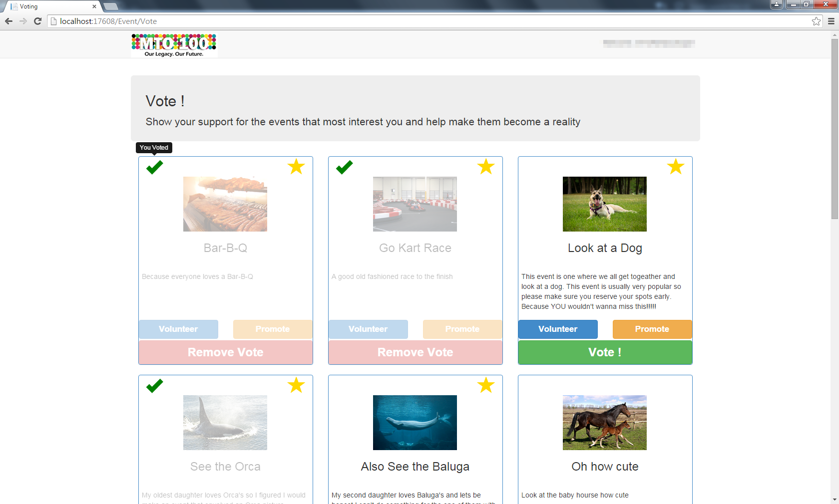The width and height of the screenshot is (839, 504).
Task: Click Promote on the Go Kart Race card
Action: tap(462, 329)
